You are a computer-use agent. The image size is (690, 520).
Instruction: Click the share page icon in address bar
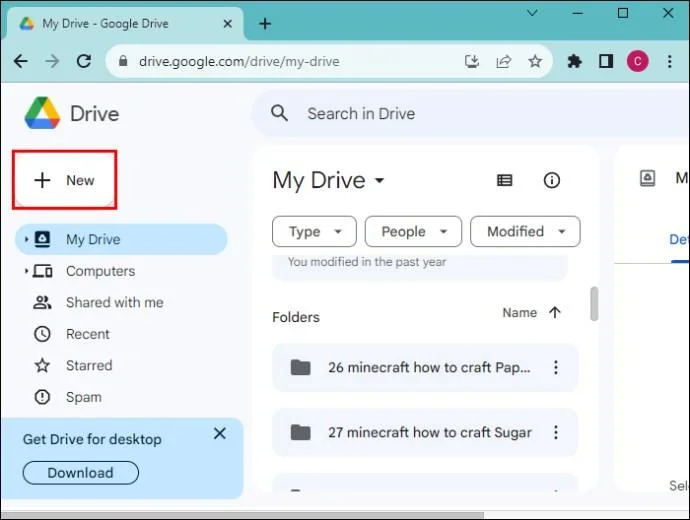503,61
